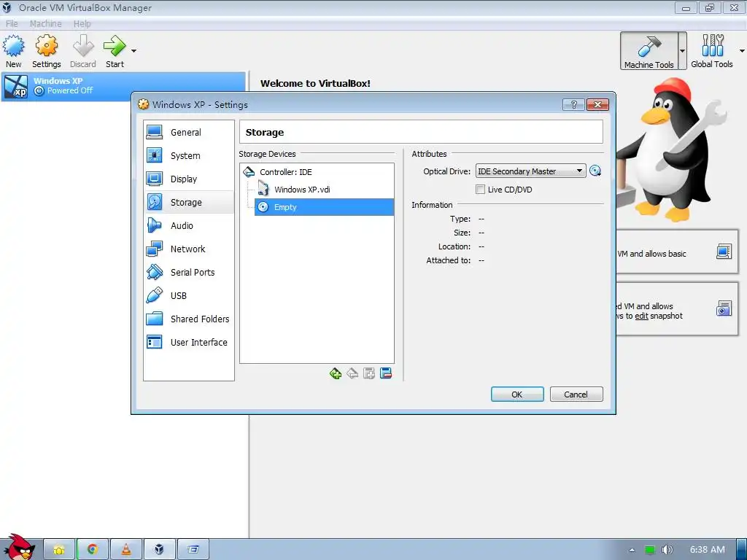The width and height of the screenshot is (747, 560).
Task: Click the Global Tools button
Action: pyautogui.click(x=712, y=51)
